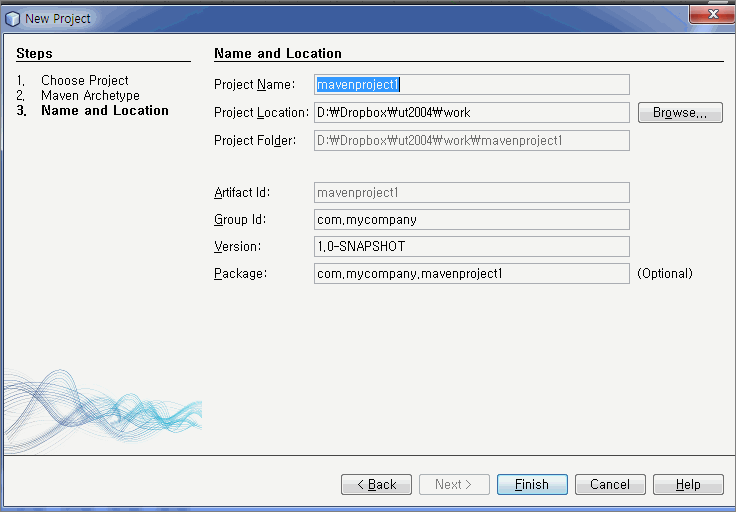The width and height of the screenshot is (736, 512).
Task: Click the greyed Project Folder field
Action: coord(472,141)
